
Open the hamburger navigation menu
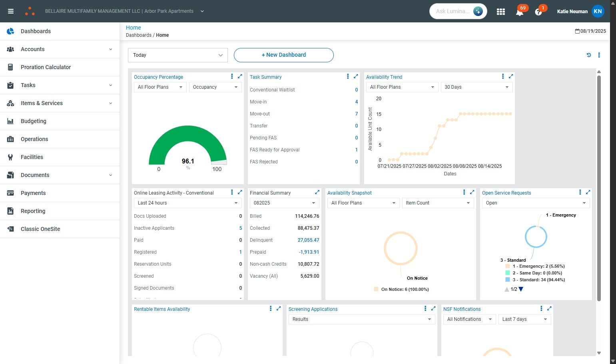tap(11, 11)
